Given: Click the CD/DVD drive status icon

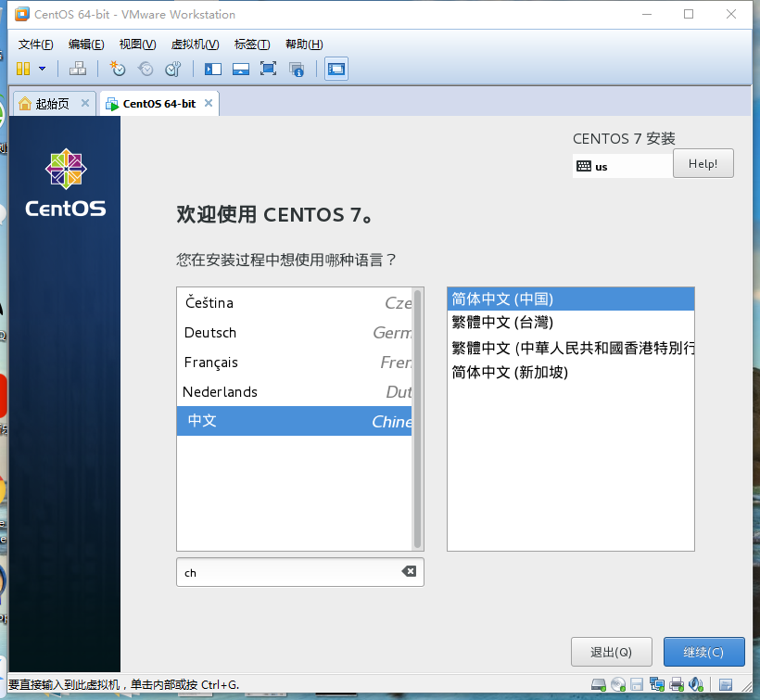Looking at the screenshot, I should pos(618,684).
